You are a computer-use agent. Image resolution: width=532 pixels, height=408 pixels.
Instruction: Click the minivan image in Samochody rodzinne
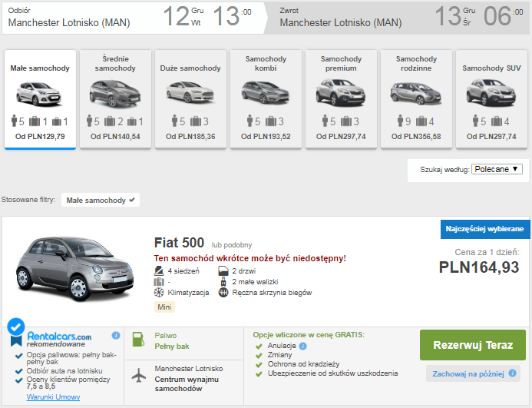pos(416,94)
